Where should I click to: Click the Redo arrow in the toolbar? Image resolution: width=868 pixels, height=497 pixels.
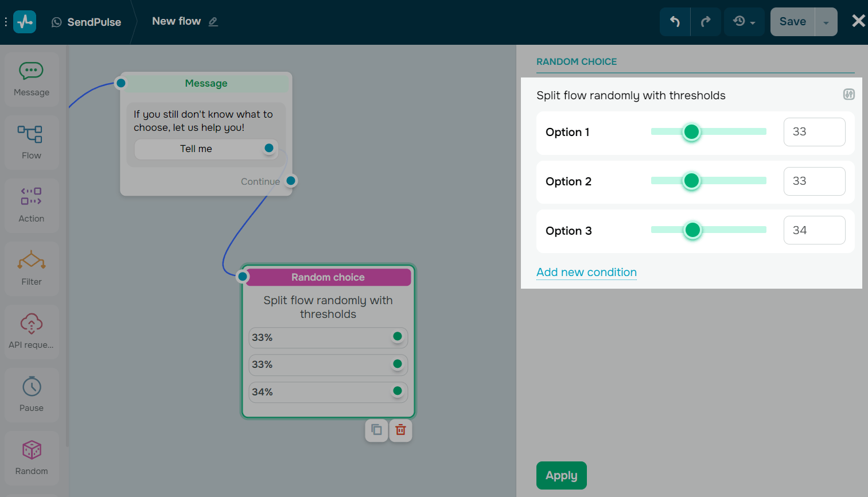(706, 21)
